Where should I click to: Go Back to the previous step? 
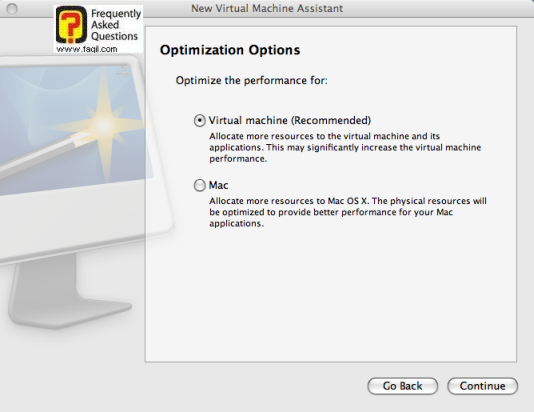pyautogui.click(x=403, y=386)
